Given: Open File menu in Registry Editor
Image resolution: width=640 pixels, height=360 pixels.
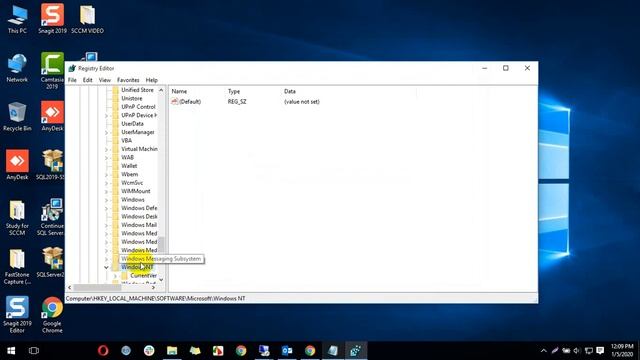Looking at the screenshot, I should tap(72, 80).
